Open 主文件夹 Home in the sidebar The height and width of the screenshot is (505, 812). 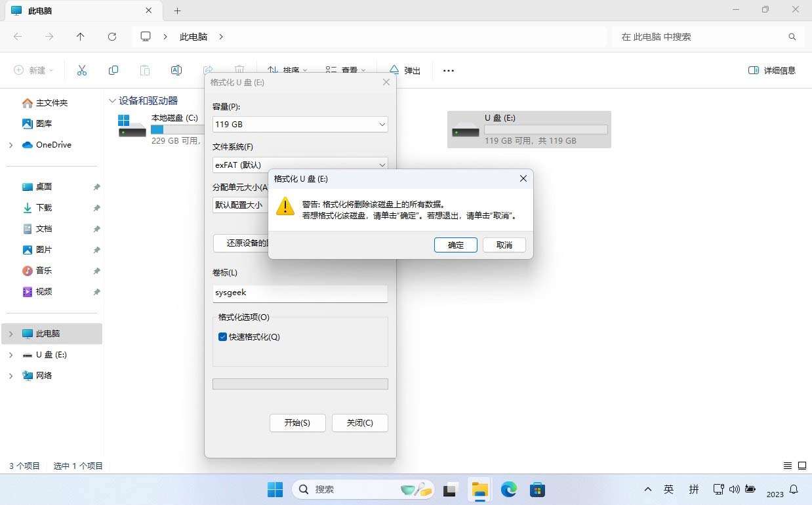51,103
